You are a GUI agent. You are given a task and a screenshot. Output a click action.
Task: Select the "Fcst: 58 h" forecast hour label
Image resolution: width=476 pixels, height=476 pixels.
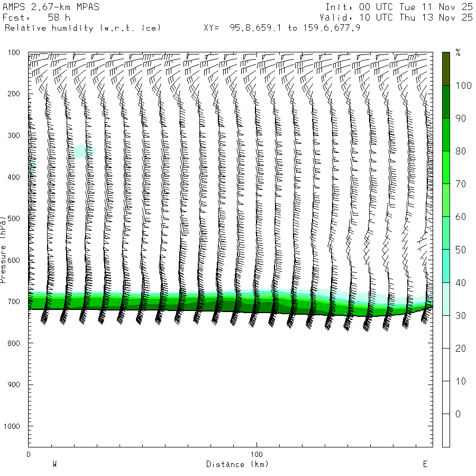(x=36, y=17)
